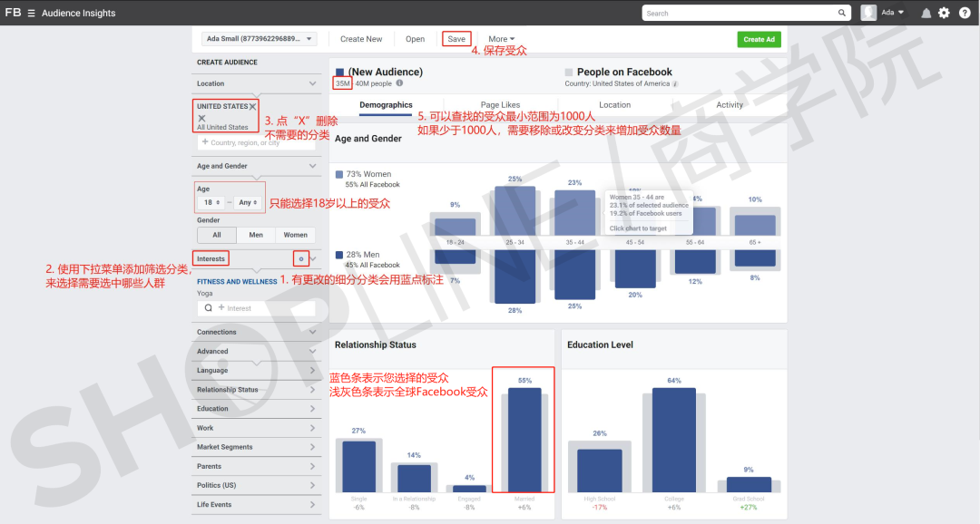Switch to the Demographics tab
This screenshot has width=980, height=524.
(386, 105)
